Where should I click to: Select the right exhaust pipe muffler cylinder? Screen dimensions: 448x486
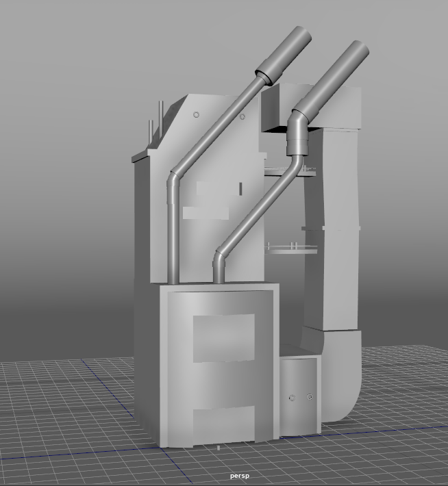click(x=332, y=81)
